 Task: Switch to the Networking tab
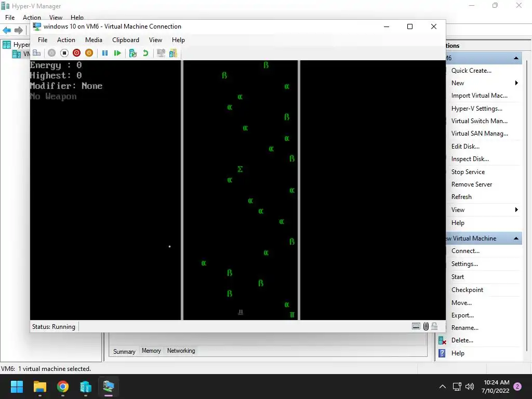181,351
